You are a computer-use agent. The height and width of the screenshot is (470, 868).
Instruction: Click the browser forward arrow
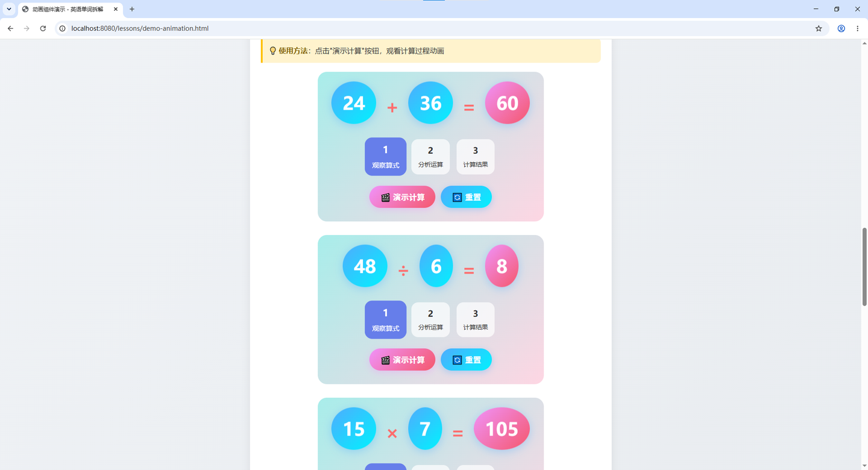27,28
